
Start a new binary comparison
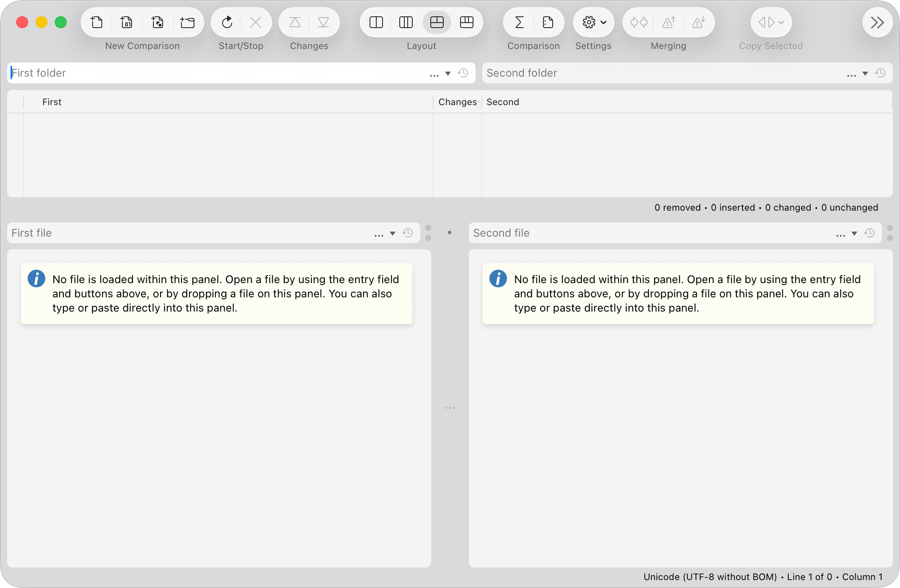[x=127, y=22]
